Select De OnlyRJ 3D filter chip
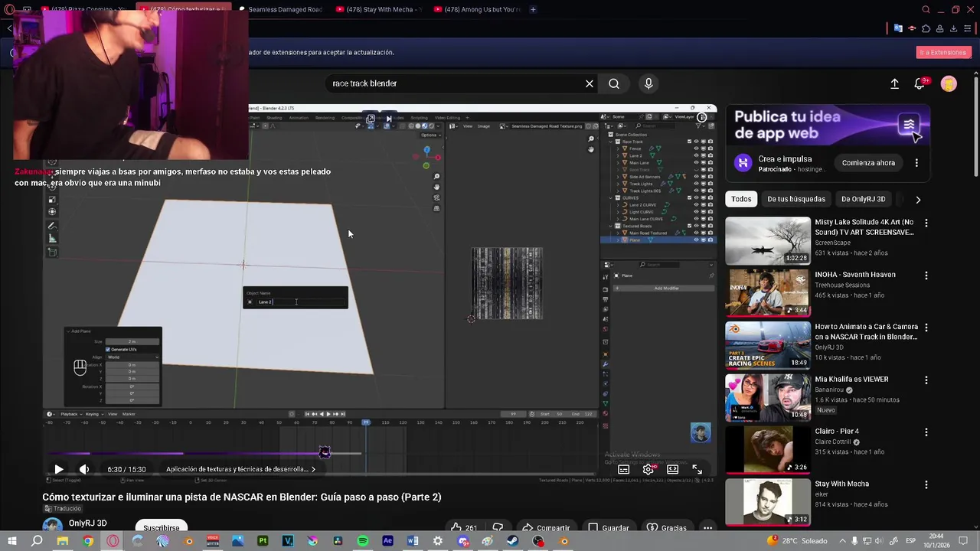Viewport: 980px width, 551px height. (863, 199)
